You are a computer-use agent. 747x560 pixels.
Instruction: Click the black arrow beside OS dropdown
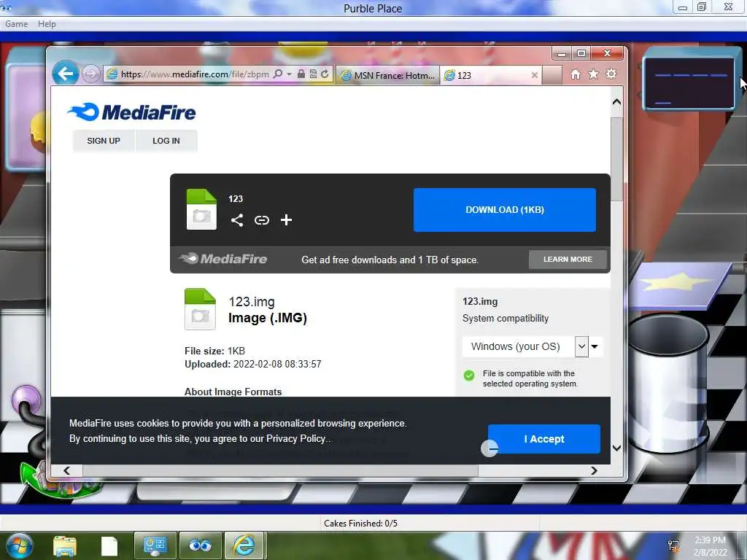click(595, 346)
